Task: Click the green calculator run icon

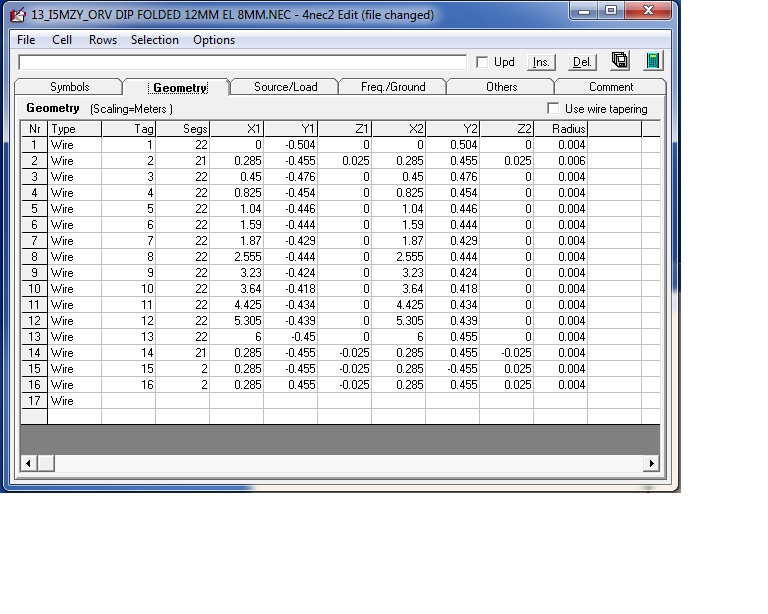Action: click(653, 61)
